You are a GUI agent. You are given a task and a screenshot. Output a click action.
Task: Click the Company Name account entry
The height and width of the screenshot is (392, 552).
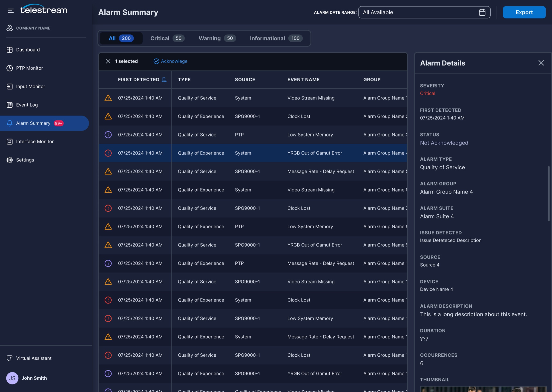[x=29, y=28]
